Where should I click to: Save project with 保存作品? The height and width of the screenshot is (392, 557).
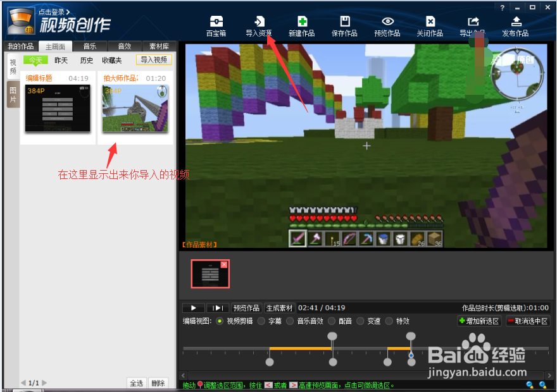tap(344, 27)
